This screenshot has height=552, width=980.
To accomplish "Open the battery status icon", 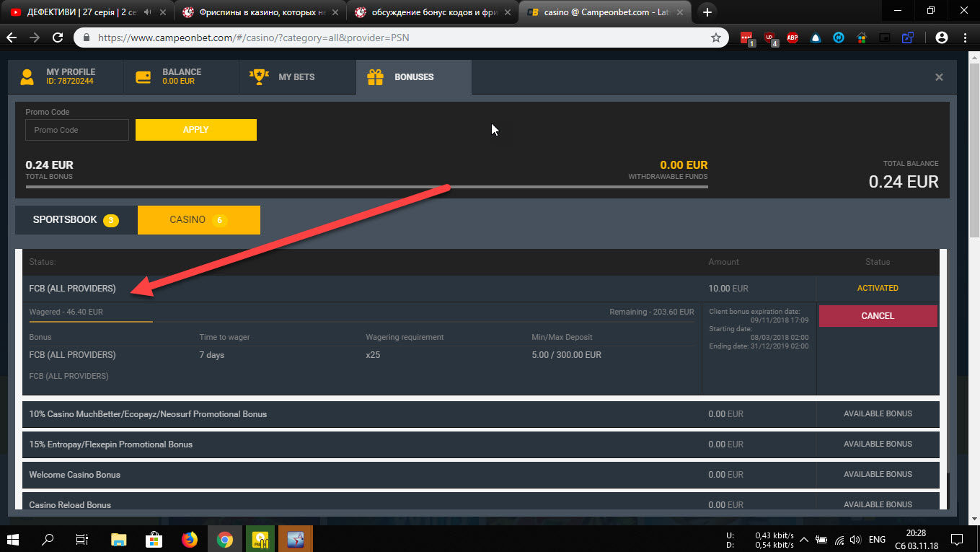I will click(821, 539).
